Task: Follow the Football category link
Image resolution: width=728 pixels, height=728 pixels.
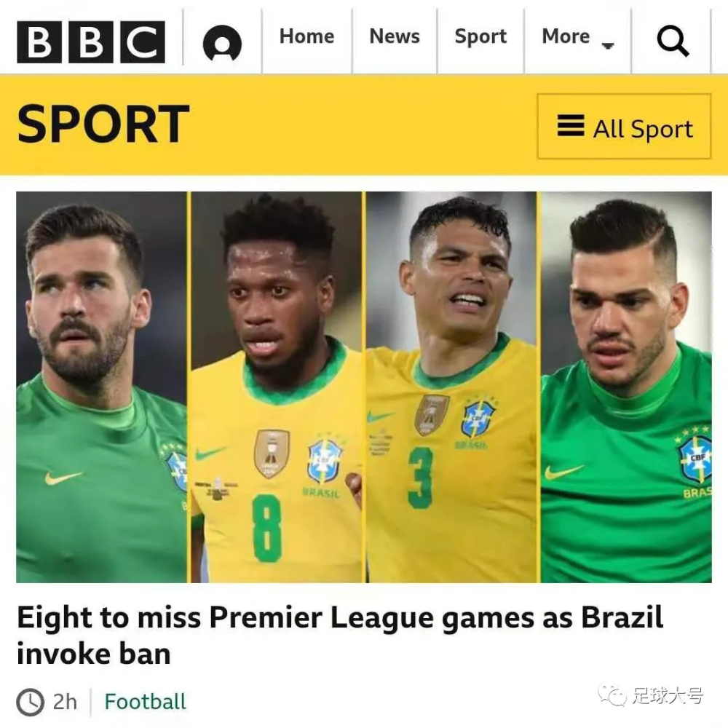Action: coord(146,702)
